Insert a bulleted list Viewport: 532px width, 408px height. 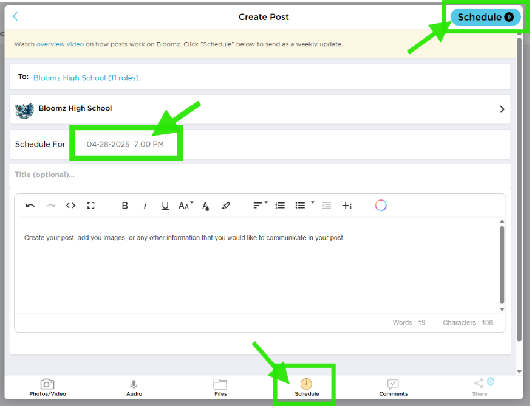(x=300, y=206)
